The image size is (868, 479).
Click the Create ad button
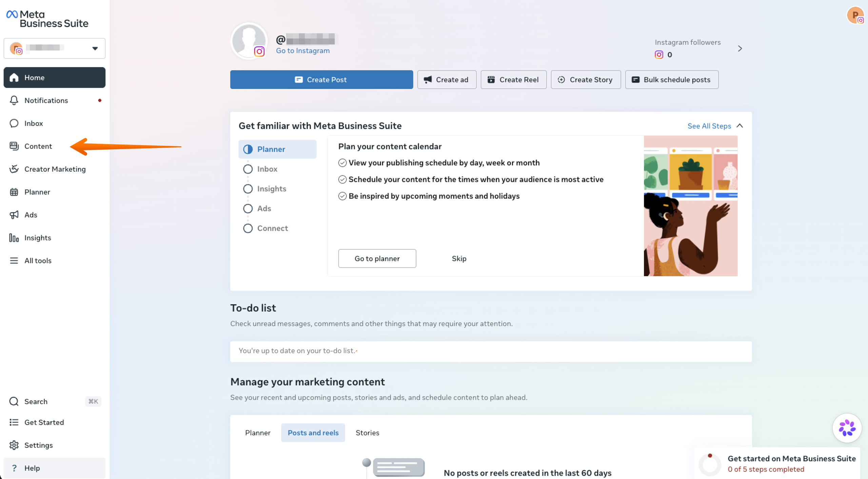coord(447,80)
